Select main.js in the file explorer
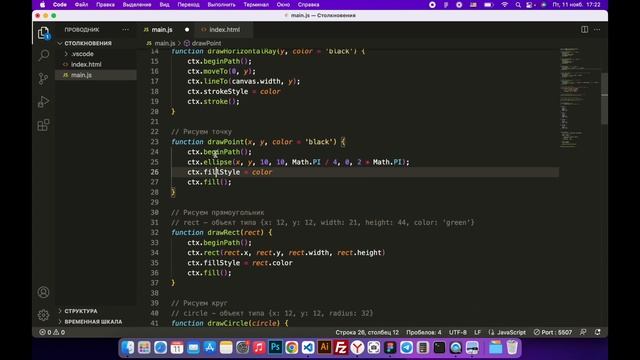This screenshot has height=360, width=640. coord(81,75)
